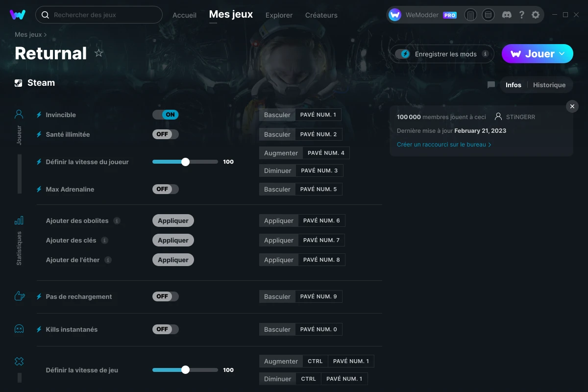Open the Explorer tab
The height and width of the screenshot is (392, 588).
pyautogui.click(x=279, y=15)
